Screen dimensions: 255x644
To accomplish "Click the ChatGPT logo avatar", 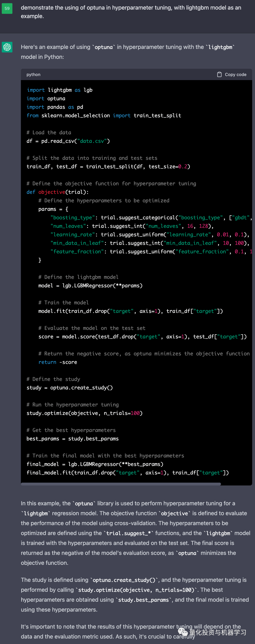I will [7, 47].
